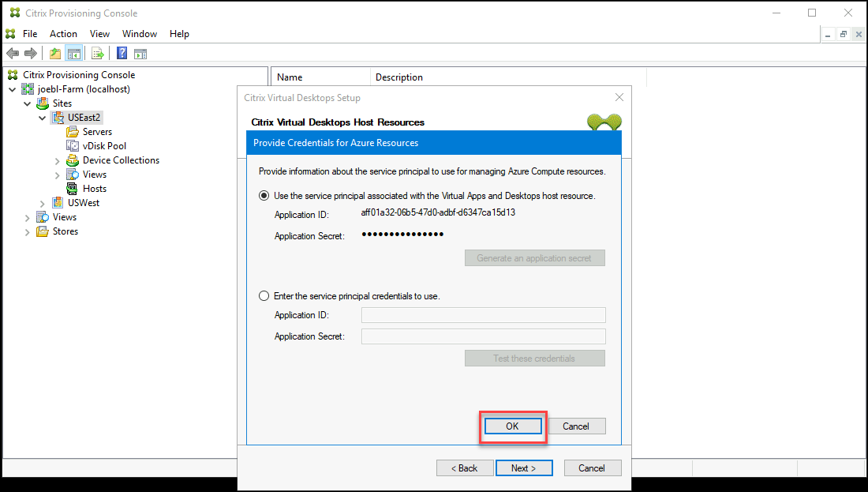Click the Show/Hide Action Pane icon
Viewport: 868px width, 492px height.
[x=140, y=53]
